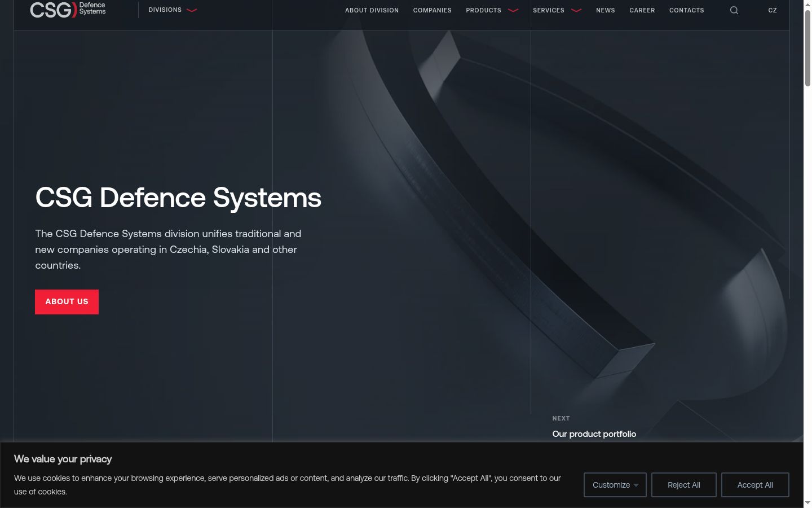Image resolution: width=812 pixels, height=508 pixels.
Task: Click the 'We value your privacy' heading
Action: pyautogui.click(x=63, y=459)
